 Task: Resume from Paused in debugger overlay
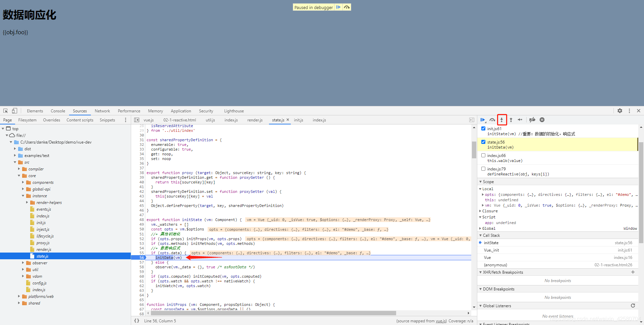pos(338,7)
